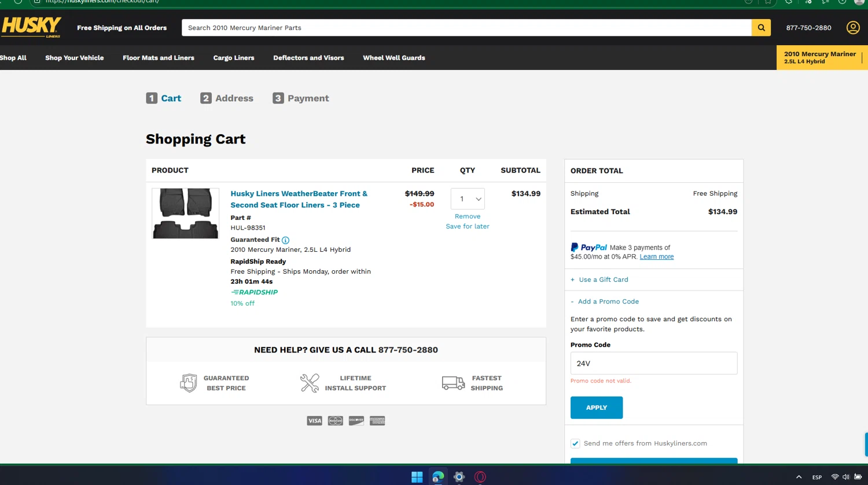Open the Shop All menu
868x485 pixels.
pyautogui.click(x=13, y=58)
